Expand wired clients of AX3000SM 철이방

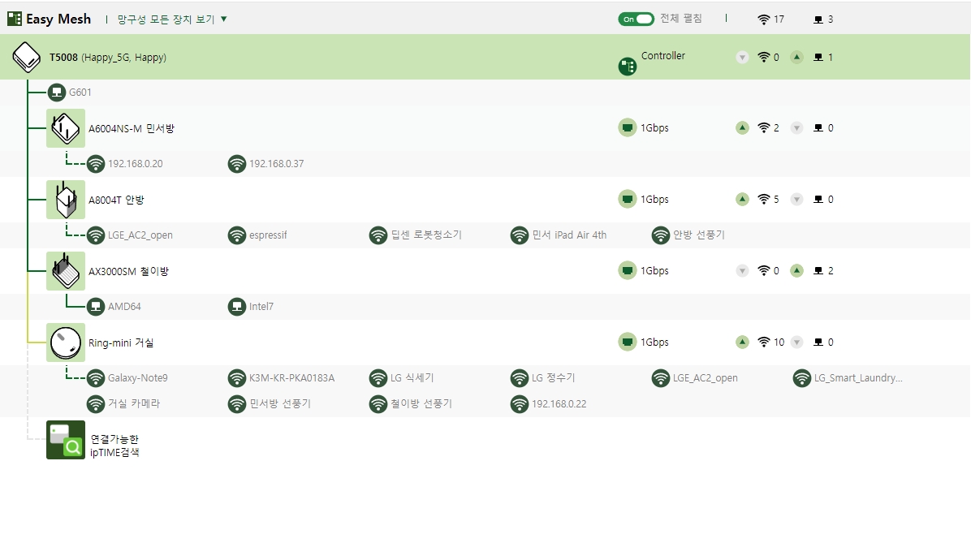coord(796,270)
